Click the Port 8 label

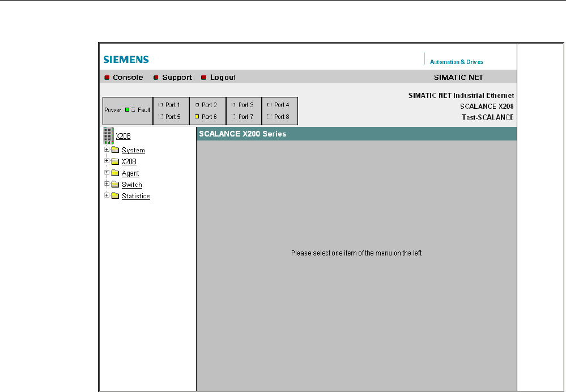282,117
